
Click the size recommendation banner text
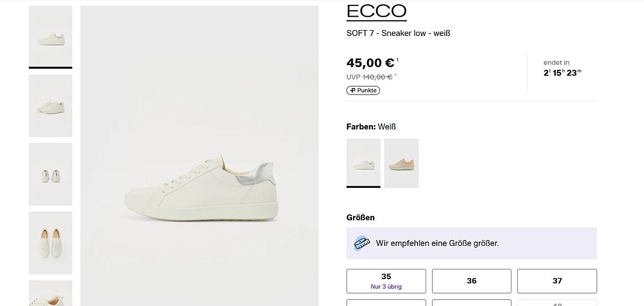437,243
